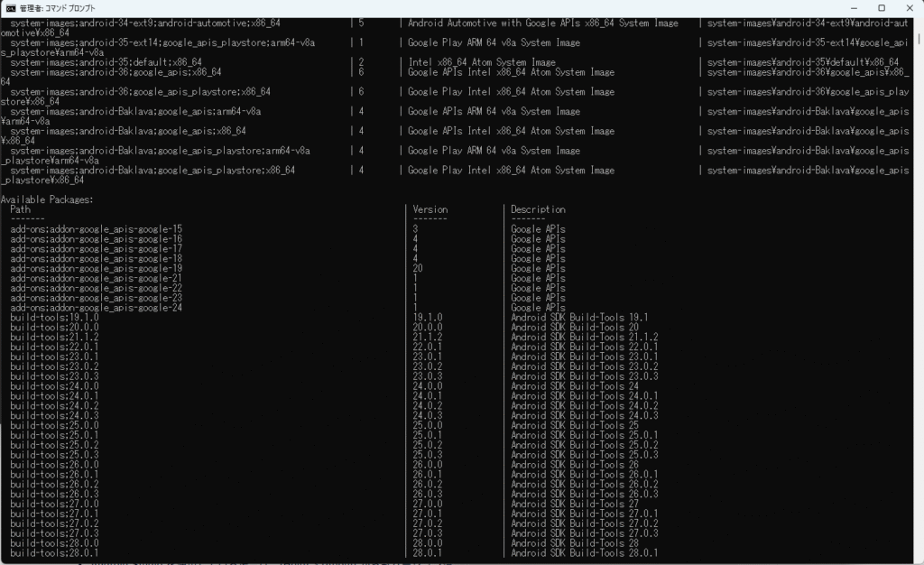
Task: Click location 'system-images¥android-35¥default¥x86_64'
Action: 803,62
